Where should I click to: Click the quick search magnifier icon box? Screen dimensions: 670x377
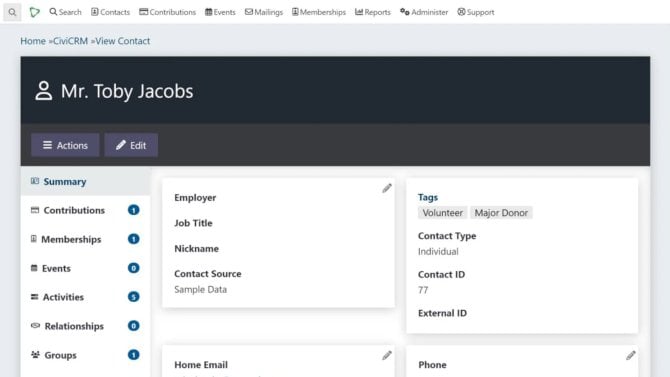[12, 12]
